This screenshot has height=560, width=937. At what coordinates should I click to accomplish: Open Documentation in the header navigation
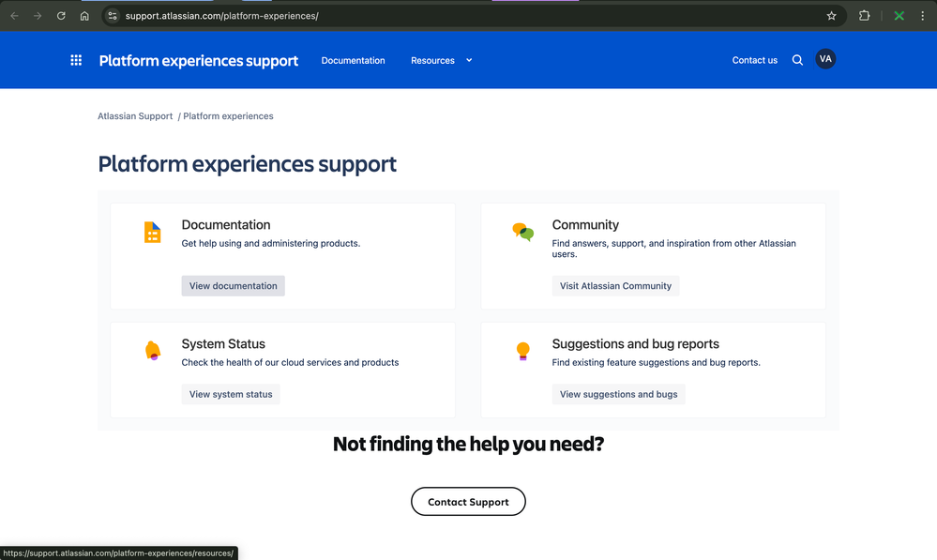(354, 60)
